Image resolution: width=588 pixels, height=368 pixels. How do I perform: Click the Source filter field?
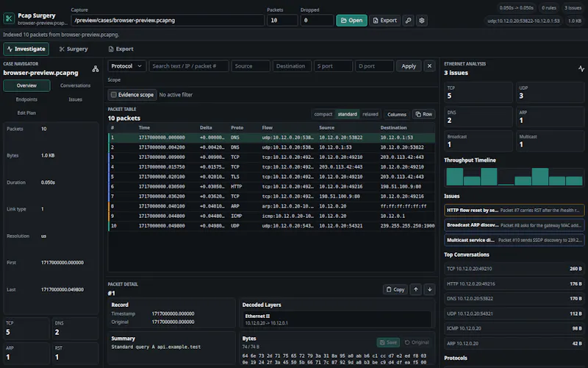tap(251, 66)
